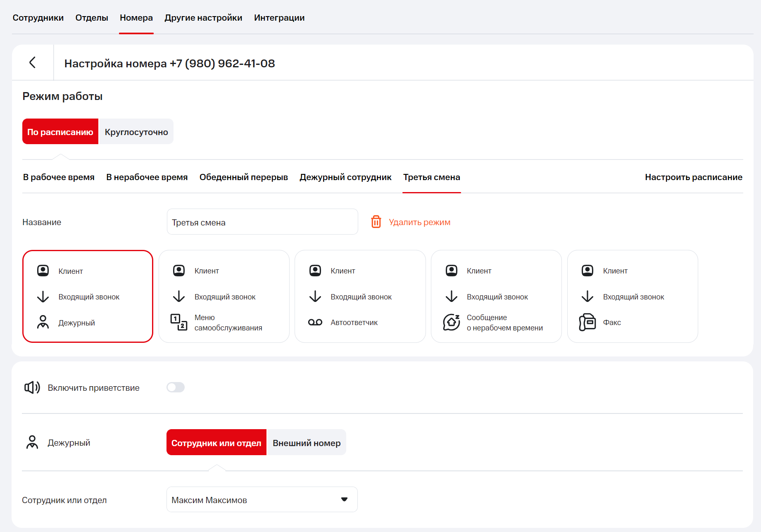Click the Дежурный person icon in first card
This screenshot has width=761, height=532.
[x=43, y=322]
